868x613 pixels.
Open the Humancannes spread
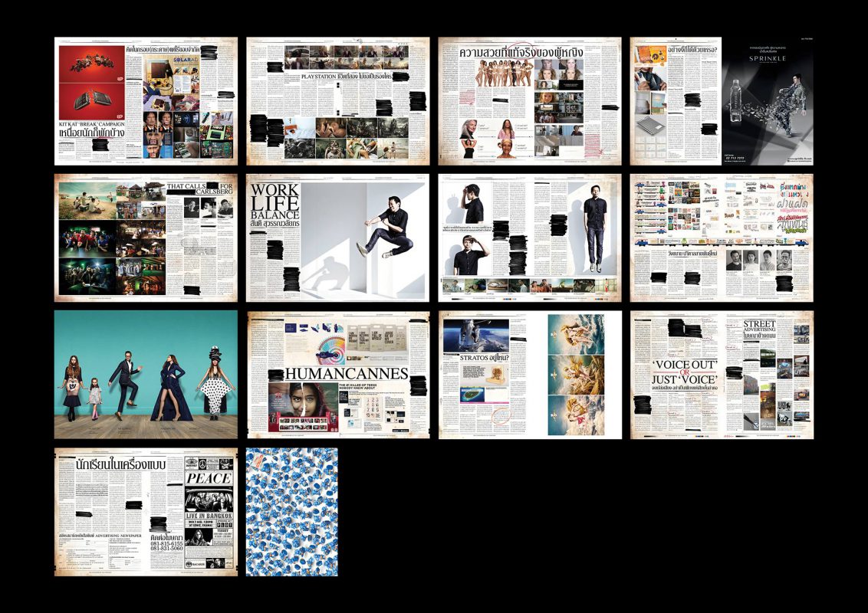[x=337, y=375]
